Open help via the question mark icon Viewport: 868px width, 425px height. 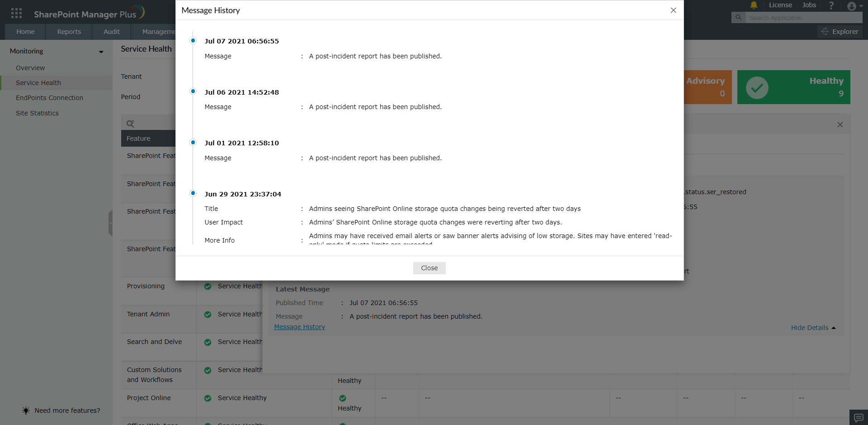coord(831,5)
